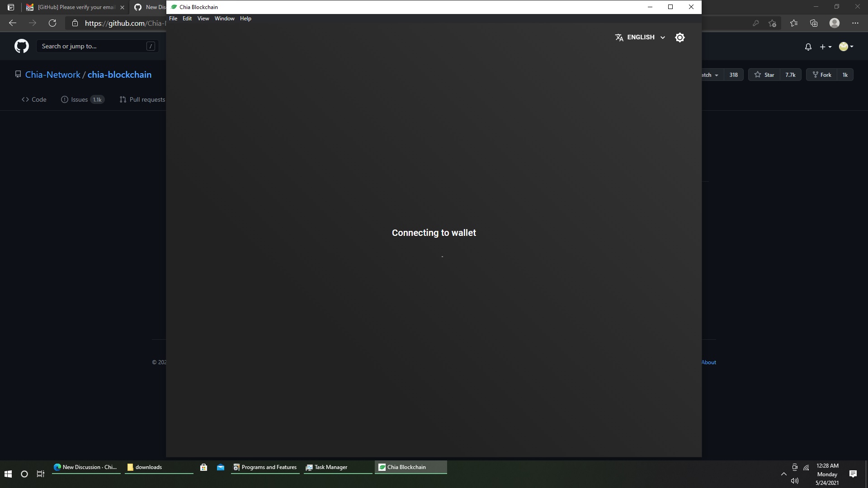
Task: Click the About link in GitHub footer
Action: coord(708,362)
